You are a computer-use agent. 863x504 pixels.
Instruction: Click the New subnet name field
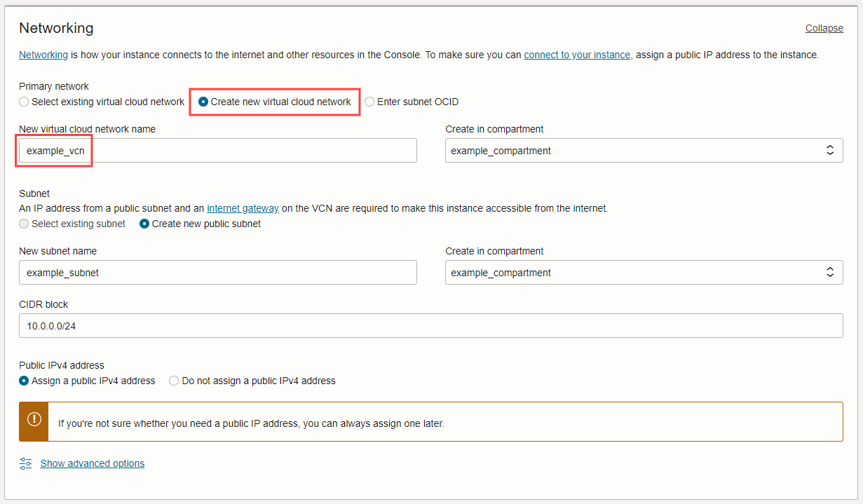[218, 273]
